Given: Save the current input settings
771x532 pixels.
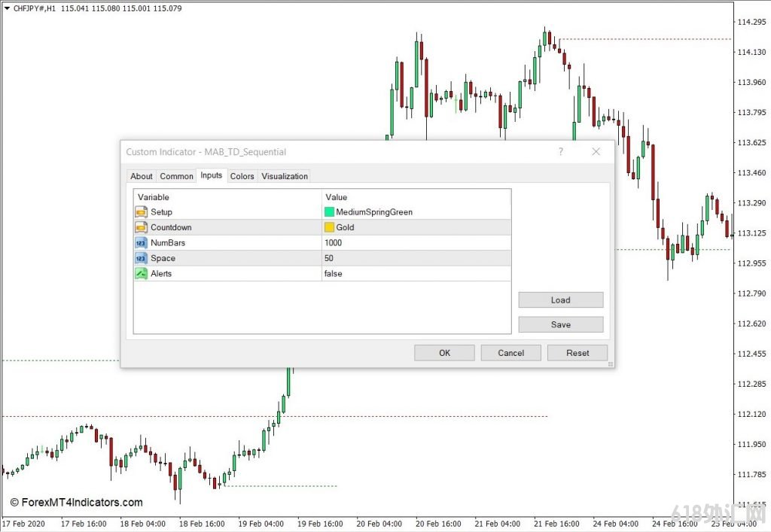Looking at the screenshot, I should point(560,325).
